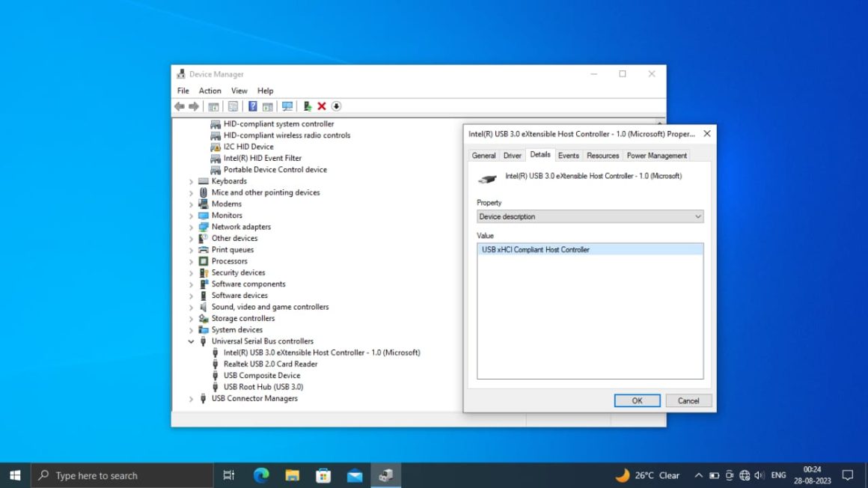The width and height of the screenshot is (868, 488).
Task: Select Intel(R) USB 3.0 eXtensible Host Controller item
Action: pos(321,353)
